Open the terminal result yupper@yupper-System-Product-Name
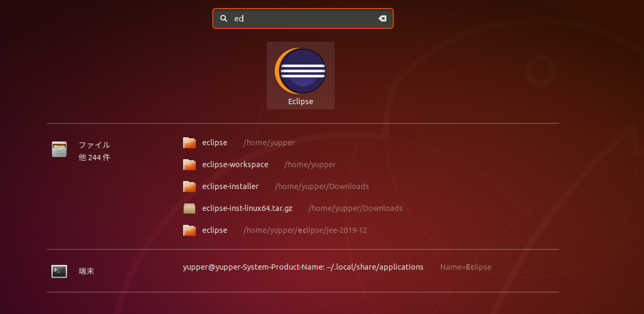Viewport: 644px width, 314px height. (303, 267)
